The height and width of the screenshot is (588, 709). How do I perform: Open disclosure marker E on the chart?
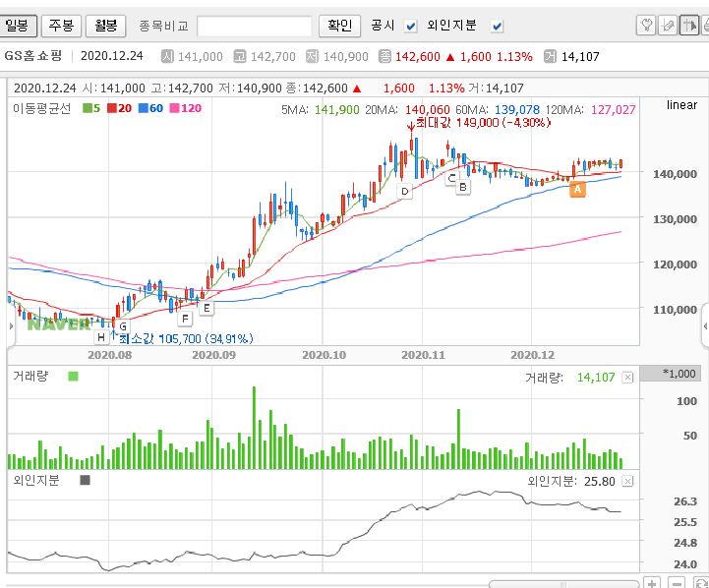[x=207, y=308]
